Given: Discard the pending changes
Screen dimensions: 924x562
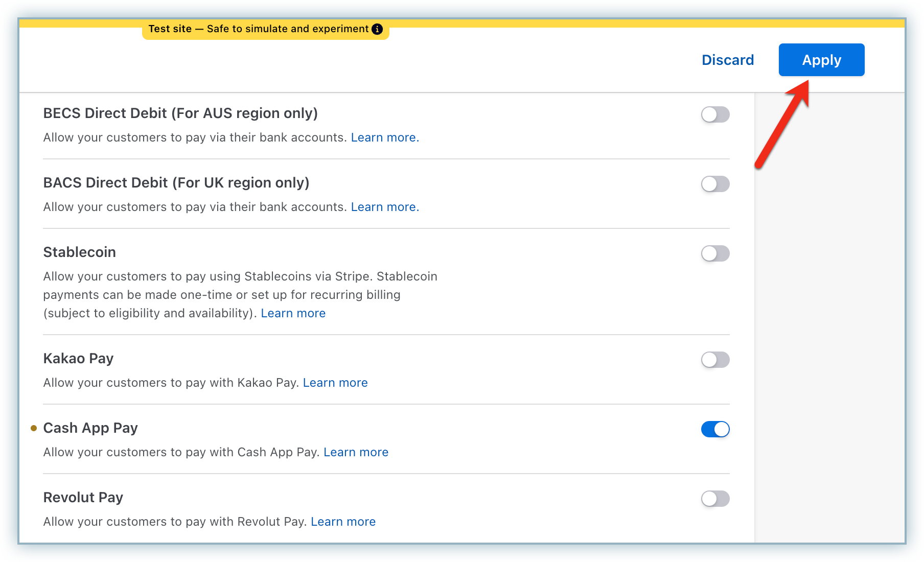Looking at the screenshot, I should click(727, 60).
